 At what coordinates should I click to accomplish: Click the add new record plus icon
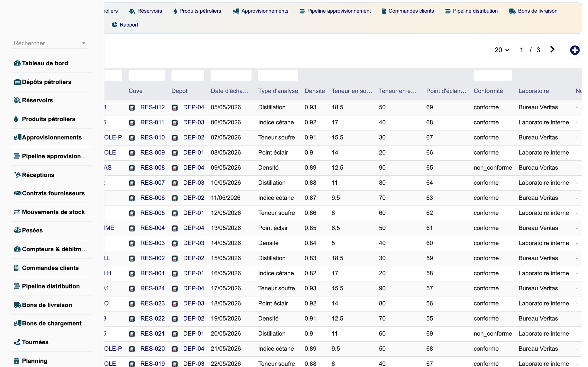[575, 50]
